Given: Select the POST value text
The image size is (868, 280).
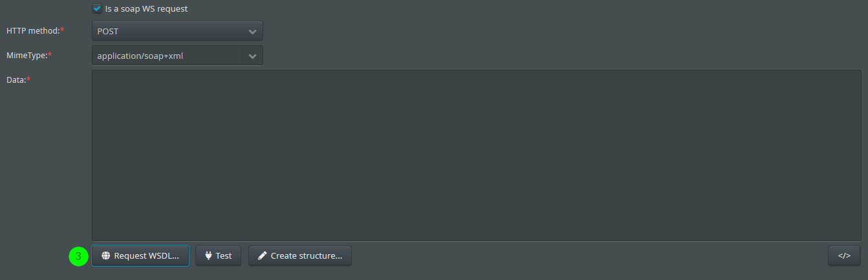Looking at the screenshot, I should coord(108,31).
